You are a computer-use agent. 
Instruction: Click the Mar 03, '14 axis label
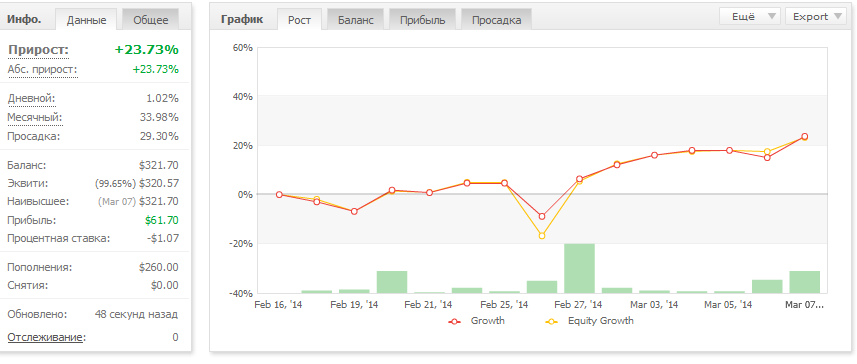654,304
